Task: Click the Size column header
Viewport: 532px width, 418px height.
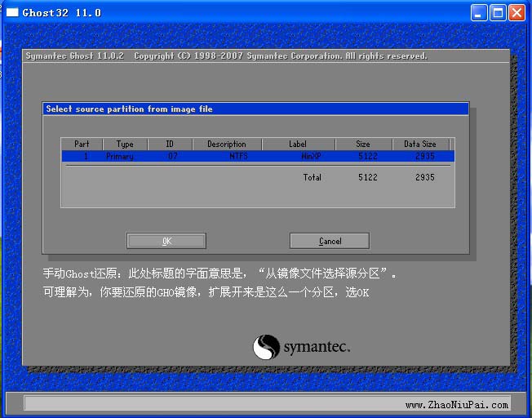Action: (363, 144)
